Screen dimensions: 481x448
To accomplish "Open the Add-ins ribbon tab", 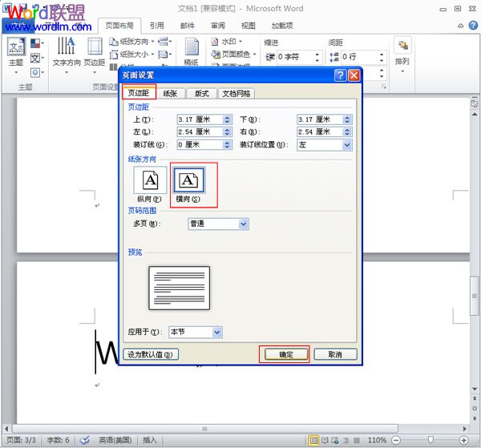I will (282, 26).
